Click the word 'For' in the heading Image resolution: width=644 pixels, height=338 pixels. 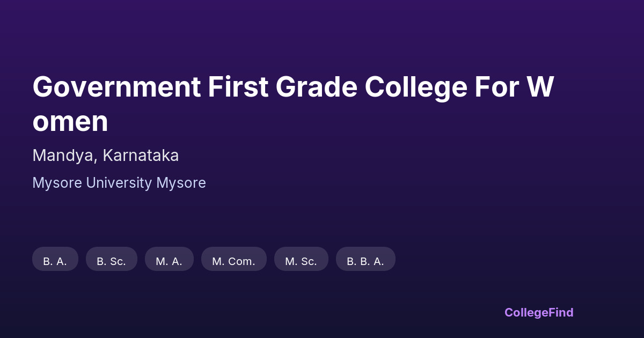pyautogui.click(x=497, y=87)
